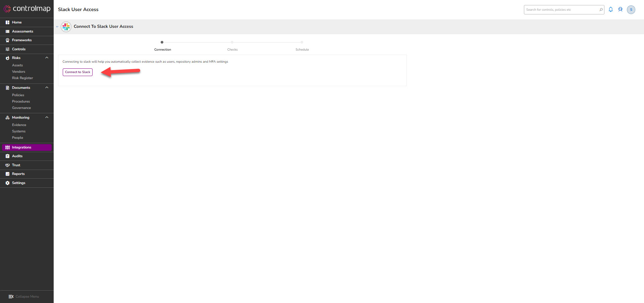Click the Settings gear icon

coord(7,183)
